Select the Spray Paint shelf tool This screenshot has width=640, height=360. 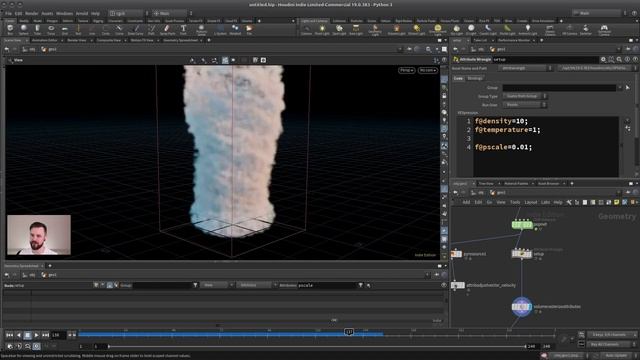(167, 29)
